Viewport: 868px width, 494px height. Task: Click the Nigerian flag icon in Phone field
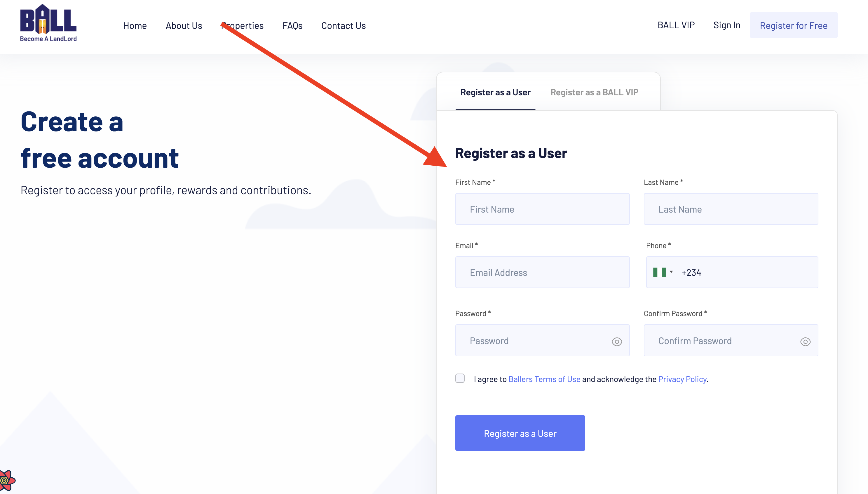tap(660, 272)
